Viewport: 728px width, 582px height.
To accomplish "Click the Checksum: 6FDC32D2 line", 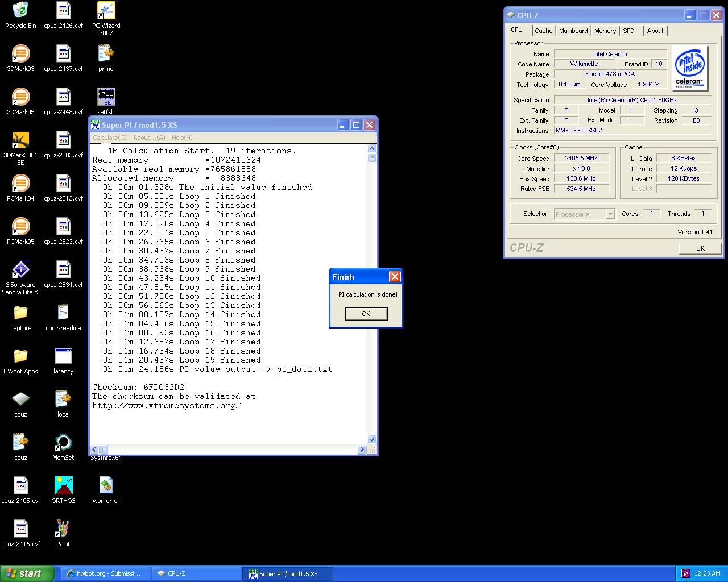I will [138, 387].
